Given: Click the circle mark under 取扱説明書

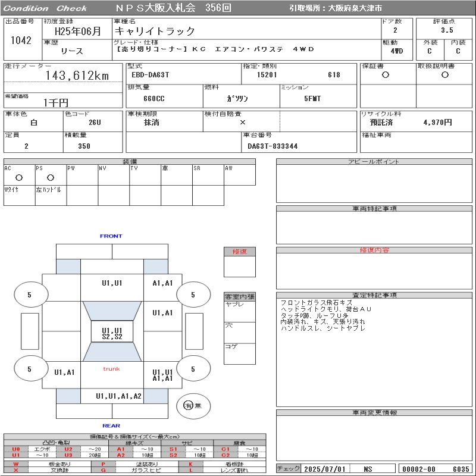Looking at the screenshot, I should 445,75.
